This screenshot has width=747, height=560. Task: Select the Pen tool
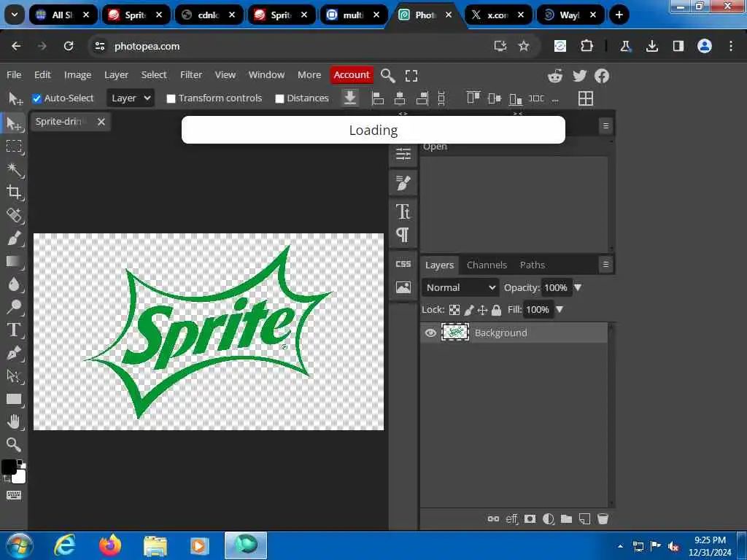click(14, 354)
